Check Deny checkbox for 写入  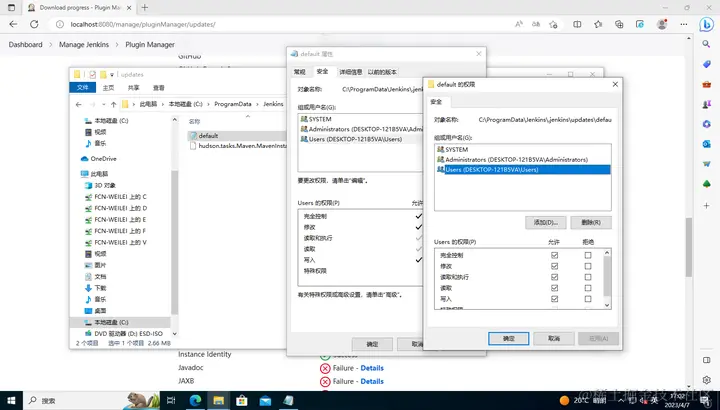coord(588,299)
